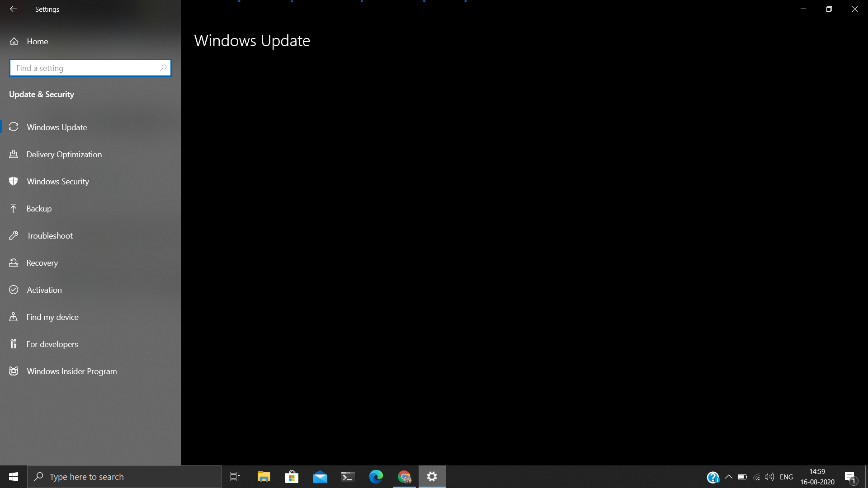Close the Settings window

855,9
